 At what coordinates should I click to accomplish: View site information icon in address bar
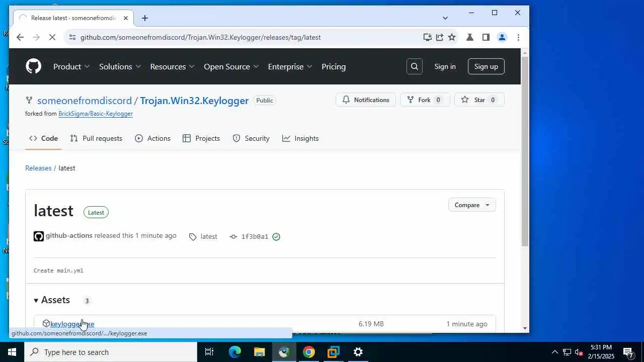click(72, 37)
